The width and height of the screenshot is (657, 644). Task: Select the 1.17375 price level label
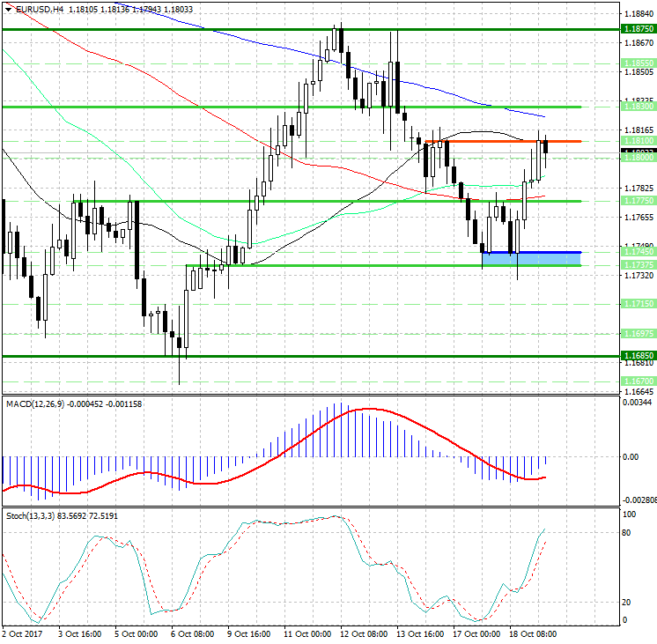(x=639, y=265)
